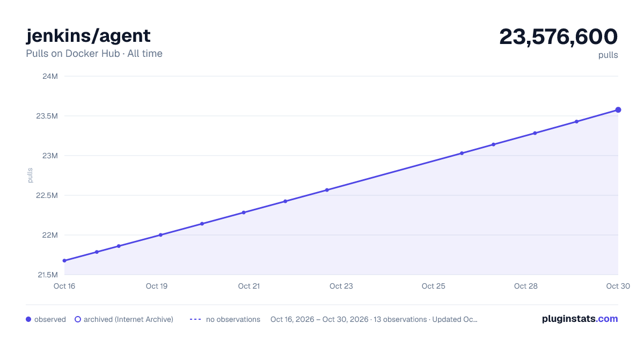Screen dimensions: 644x338
Task: Click the 'Oct 16' x-axis label
Action: (64, 286)
